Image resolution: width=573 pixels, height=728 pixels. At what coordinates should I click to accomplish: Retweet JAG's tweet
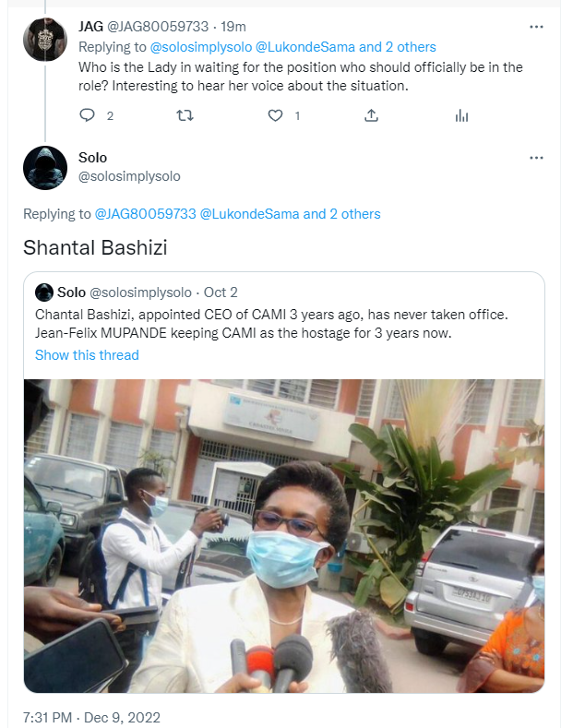(x=184, y=115)
